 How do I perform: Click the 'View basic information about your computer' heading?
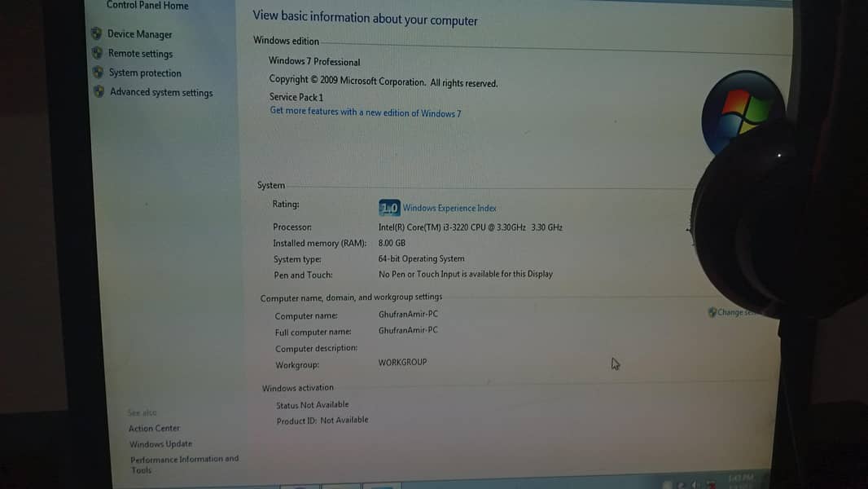coord(365,18)
